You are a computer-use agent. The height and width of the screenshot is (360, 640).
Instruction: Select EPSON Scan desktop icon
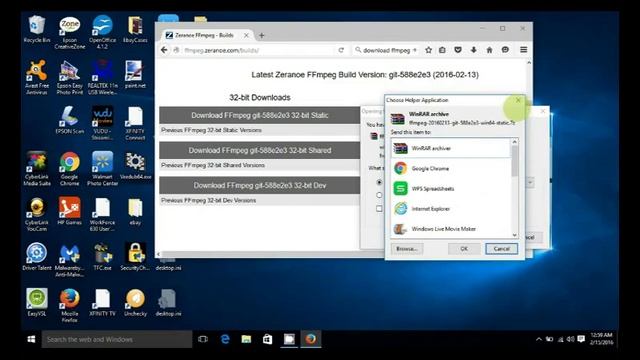point(70,120)
